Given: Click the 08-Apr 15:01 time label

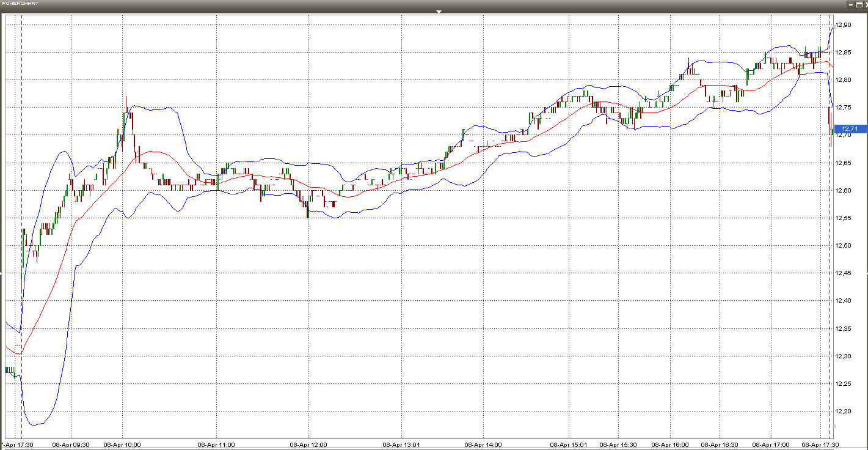Looking at the screenshot, I should (569, 445).
